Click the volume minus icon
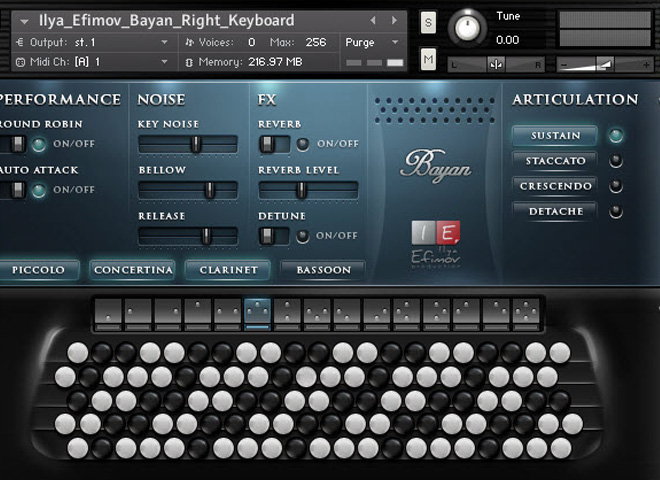660x480 pixels. (x=564, y=65)
